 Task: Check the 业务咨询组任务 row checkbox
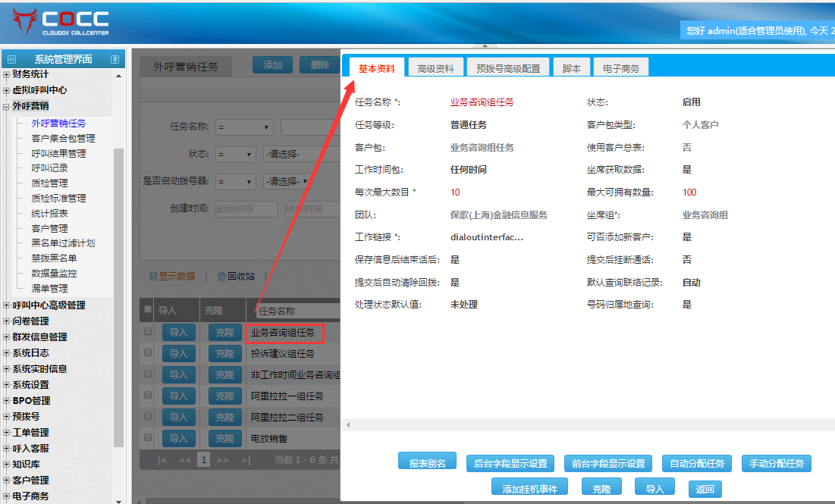click(148, 332)
